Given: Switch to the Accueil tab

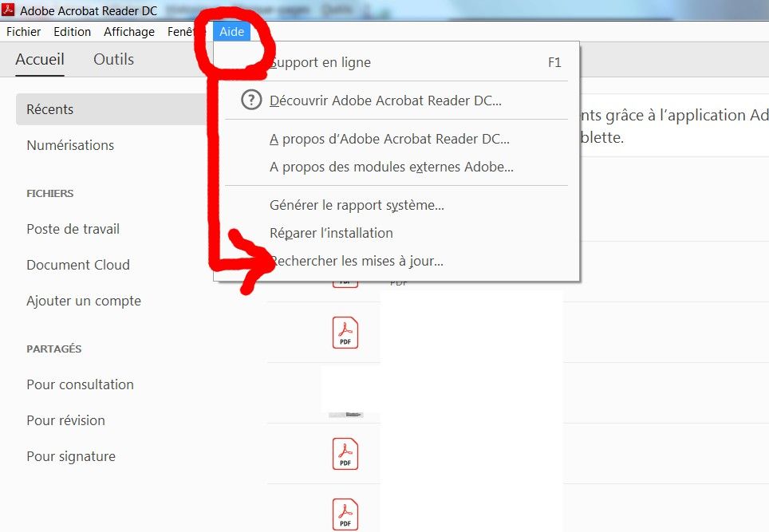Looking at the screenshot, I should point(40,59).
